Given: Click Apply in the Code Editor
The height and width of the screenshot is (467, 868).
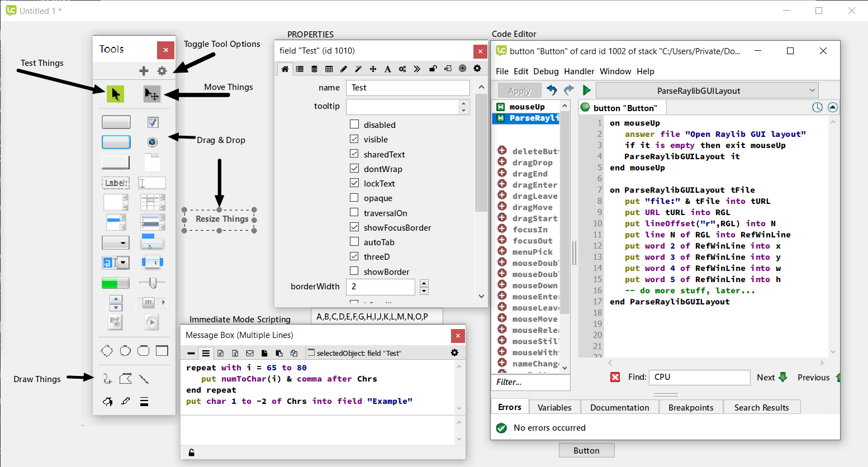Looking at the screenshot, I should tap(519, 89).
